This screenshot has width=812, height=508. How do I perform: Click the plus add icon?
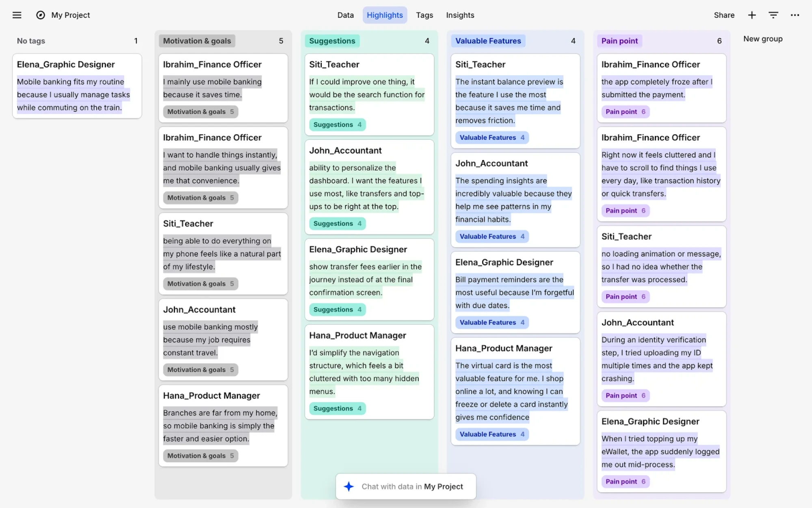coord(752,15)
